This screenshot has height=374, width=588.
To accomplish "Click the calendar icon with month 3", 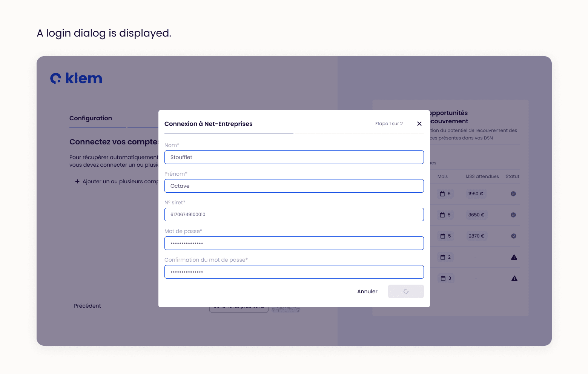I will 443,278.
